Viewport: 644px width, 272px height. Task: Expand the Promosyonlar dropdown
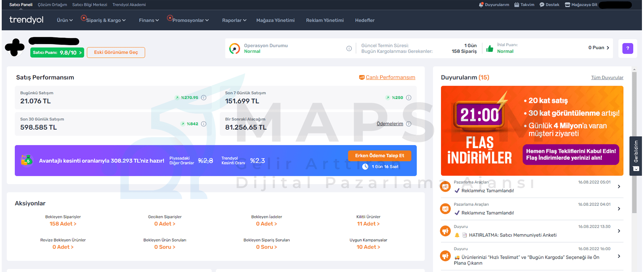point(190,20)
